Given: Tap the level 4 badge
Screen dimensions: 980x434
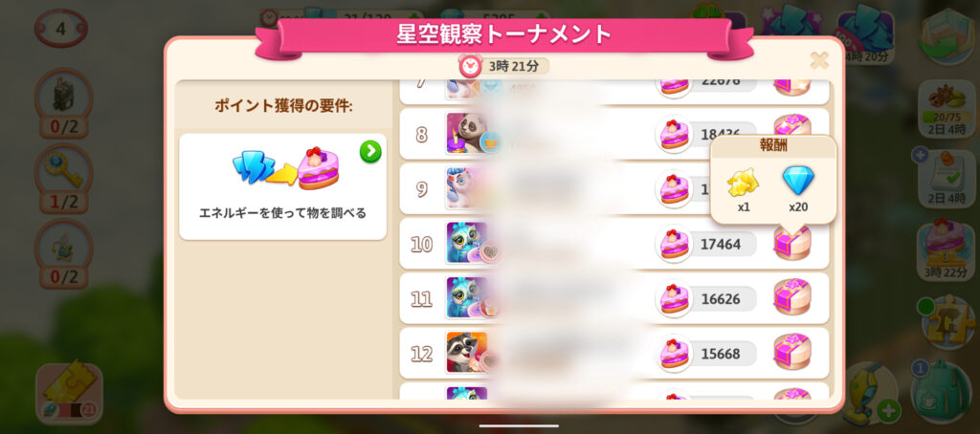Looking at the screenshot, I should (60, 28).
